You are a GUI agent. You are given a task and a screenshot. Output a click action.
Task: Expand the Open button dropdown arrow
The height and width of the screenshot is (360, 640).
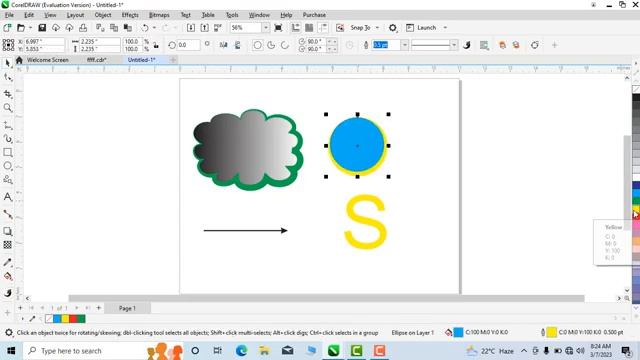click(x=30, y=28)
